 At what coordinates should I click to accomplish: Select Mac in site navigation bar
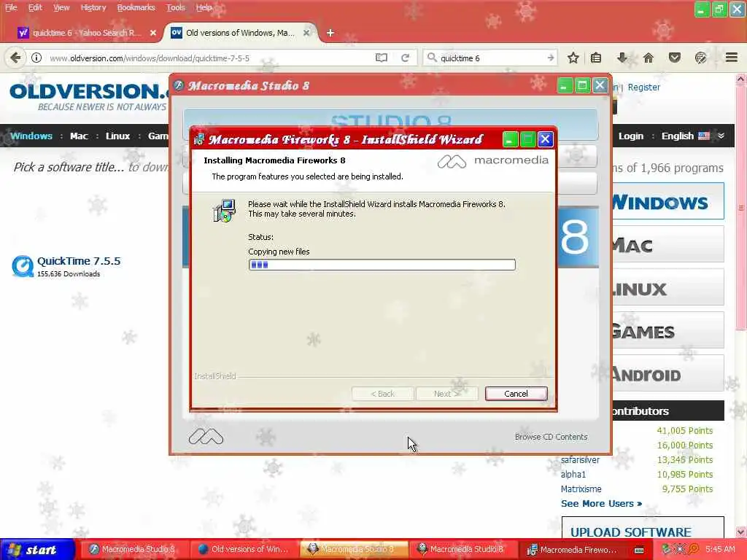pyautogui.click(x=79, y=136)
